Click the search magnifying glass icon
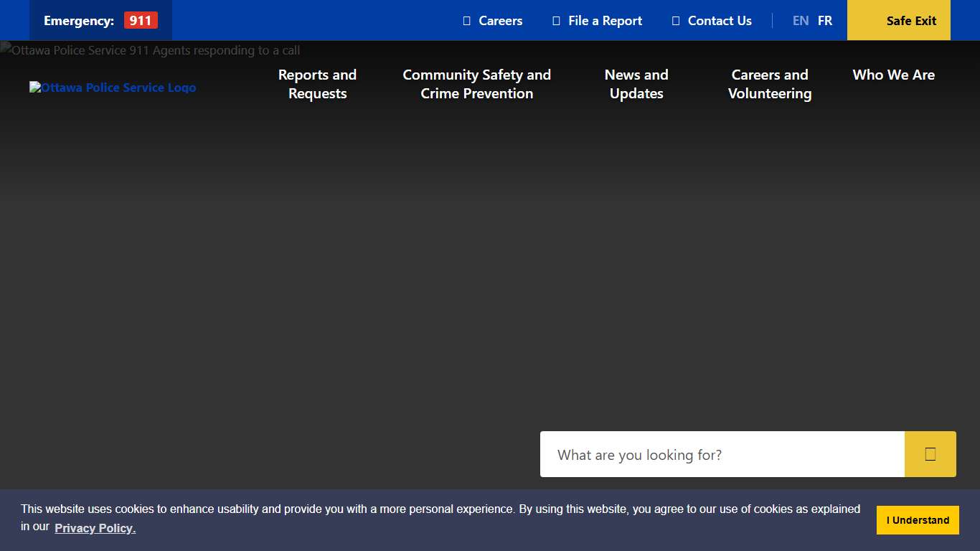 point(930,453)
